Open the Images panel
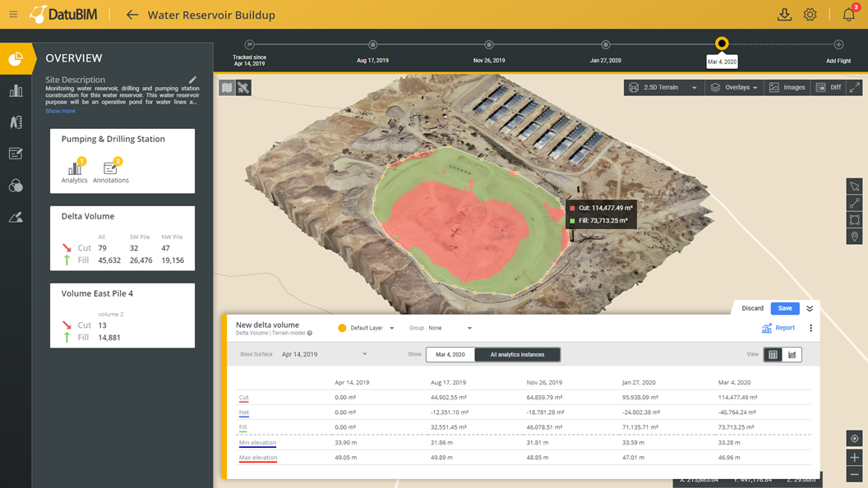Image resolution: width=868 pixels, height=488 pixels. [787, 87]
